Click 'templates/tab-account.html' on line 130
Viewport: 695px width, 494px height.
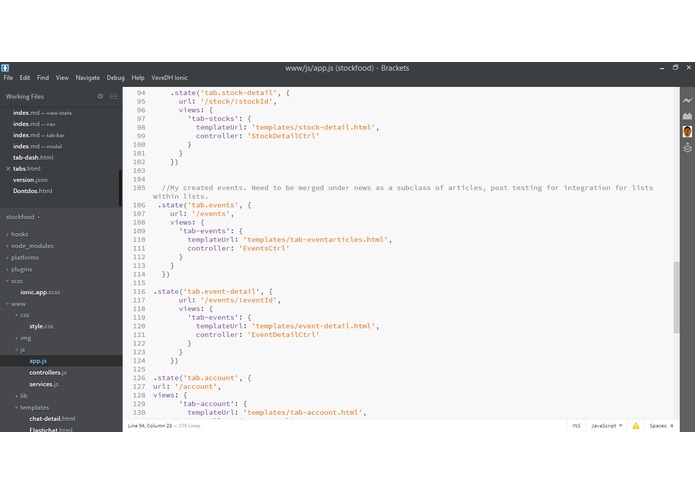(302, 412)
